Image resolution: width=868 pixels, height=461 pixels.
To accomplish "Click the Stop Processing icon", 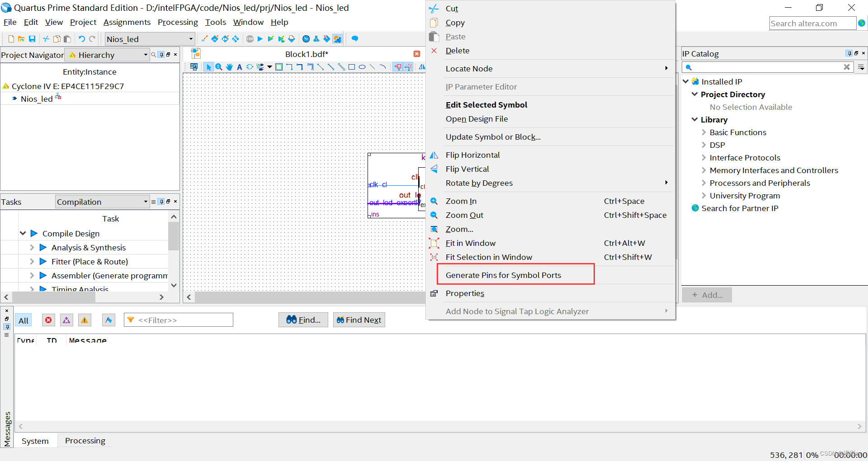I will click(x=250, y=39).
